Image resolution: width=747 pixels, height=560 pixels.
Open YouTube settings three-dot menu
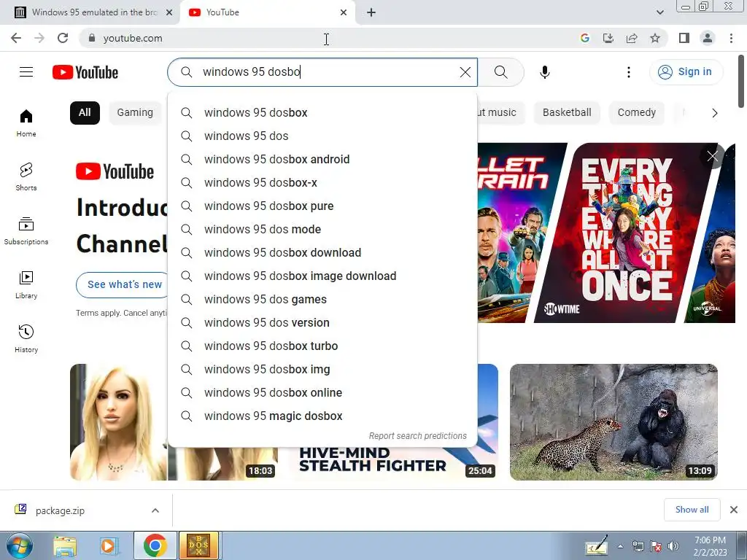pos(628,72)
